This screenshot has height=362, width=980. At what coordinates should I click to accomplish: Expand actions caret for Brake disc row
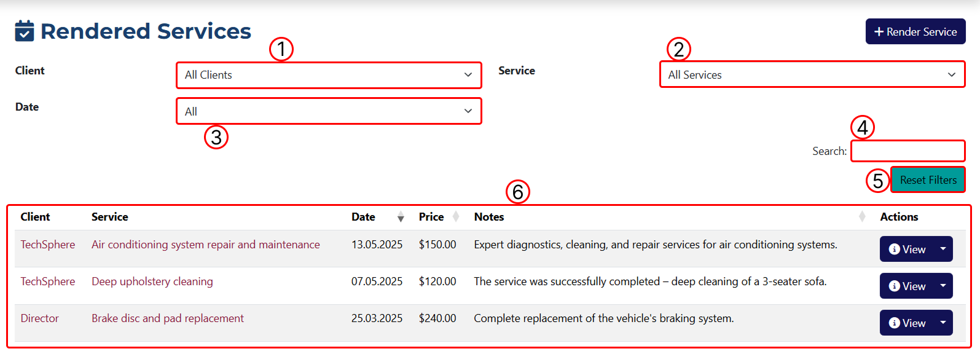tap(943, 323)
